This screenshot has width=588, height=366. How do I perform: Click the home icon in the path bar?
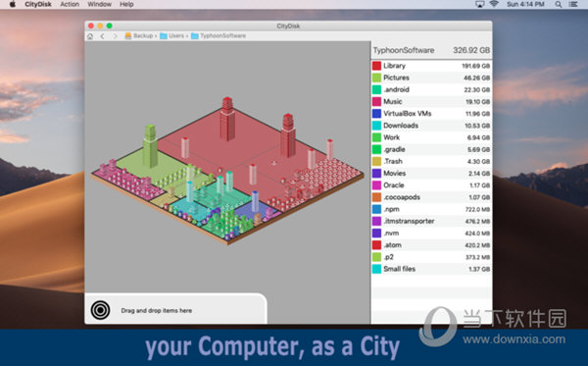point(90,36)
